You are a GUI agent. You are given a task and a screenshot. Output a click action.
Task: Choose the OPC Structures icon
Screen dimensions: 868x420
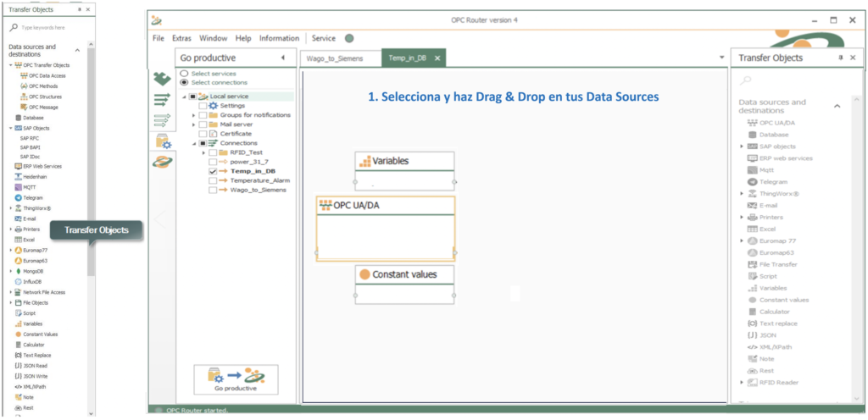tap(24, 97)
